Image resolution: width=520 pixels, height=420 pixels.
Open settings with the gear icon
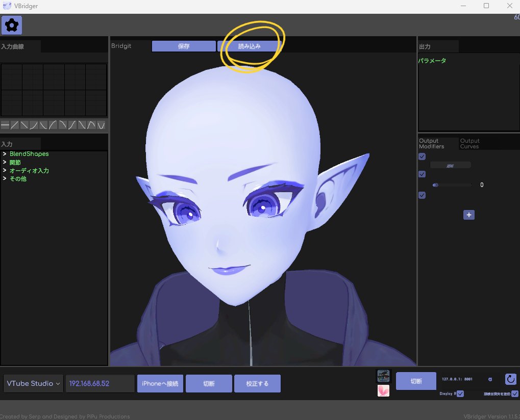coord(12,25)
